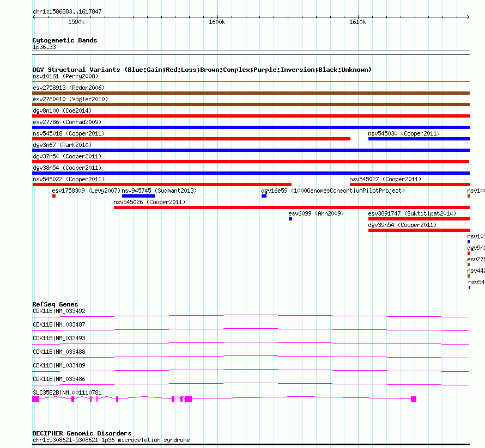Click the esv6099 (Ahn2009) label text
The image size is (485, 448).
click(x=316, y=213)
